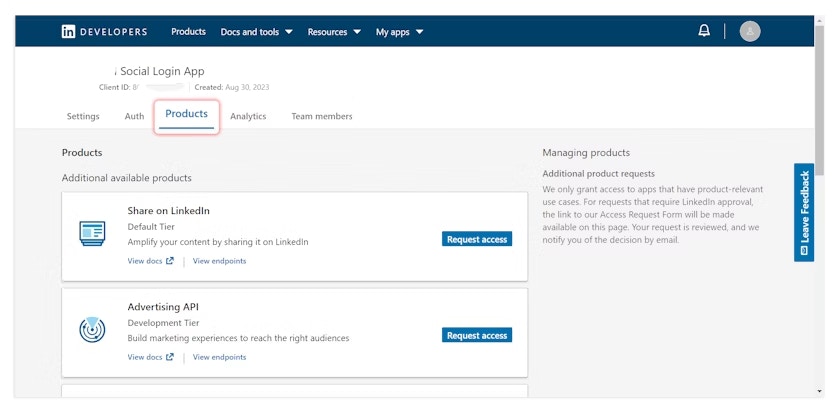Click the Social Login App title

point(162,71)
